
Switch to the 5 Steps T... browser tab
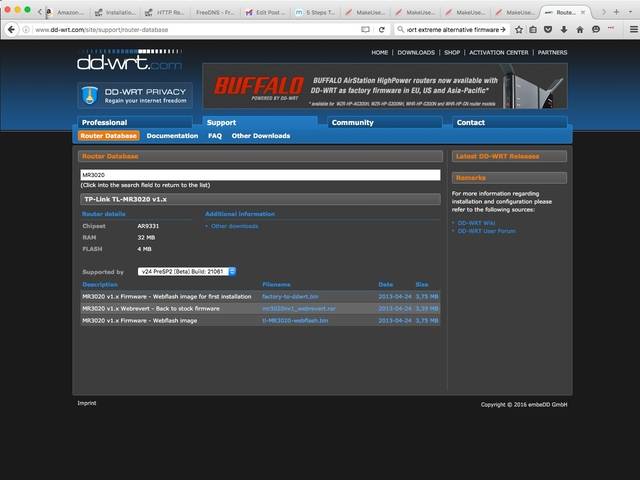point(316,13)
